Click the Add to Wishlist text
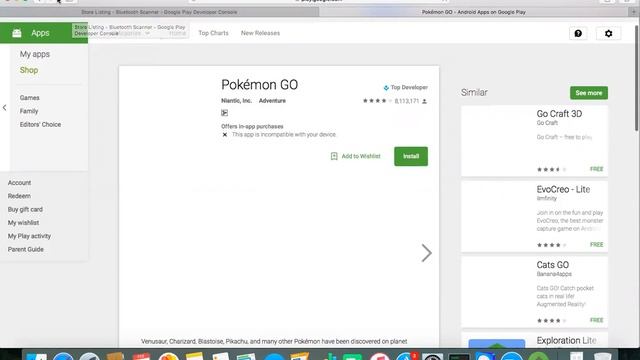The height and width of the screenshot is (360, 640). click(361, 156)
